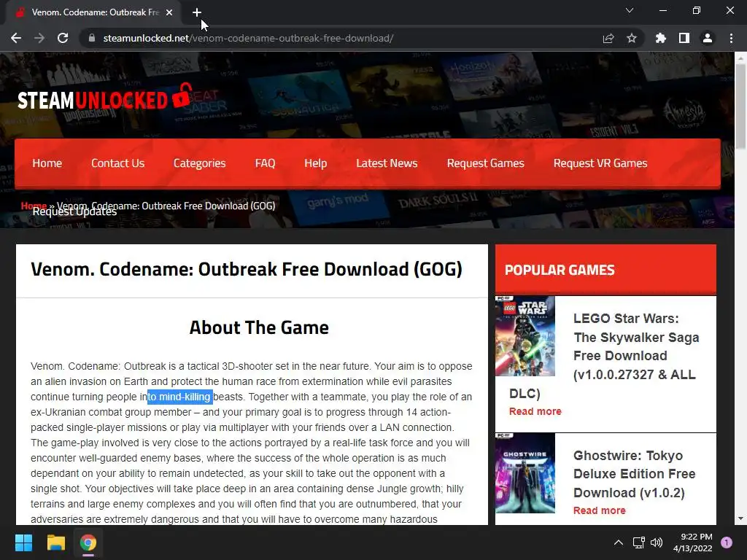Click the "POPULAR GAMES" sidebar heading
The image size is (747, 560).
[x=560, y=270]
